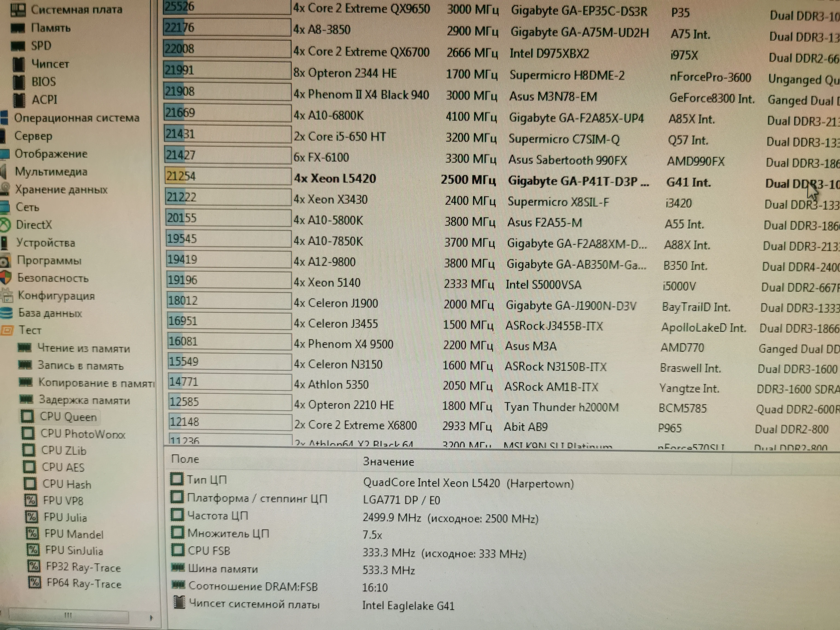
Task: Expand the Multimedia category
Action: [51, 172]
